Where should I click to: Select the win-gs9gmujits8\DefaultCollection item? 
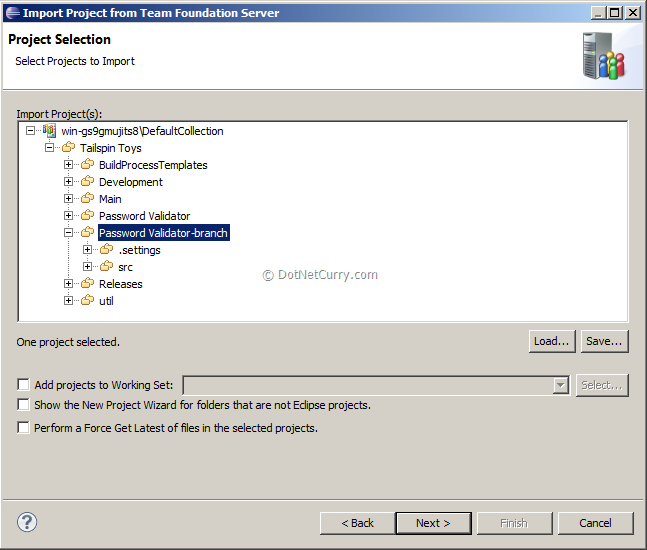[142, 131]
